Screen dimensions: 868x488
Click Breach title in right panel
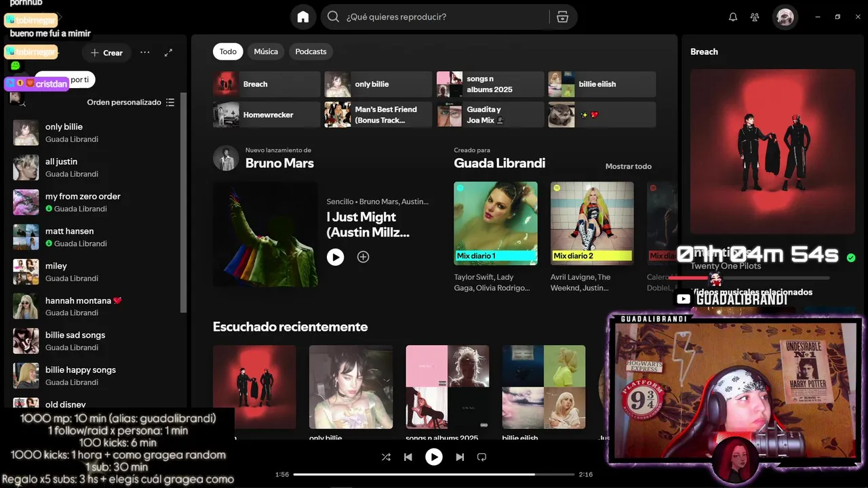pos(704,52)
